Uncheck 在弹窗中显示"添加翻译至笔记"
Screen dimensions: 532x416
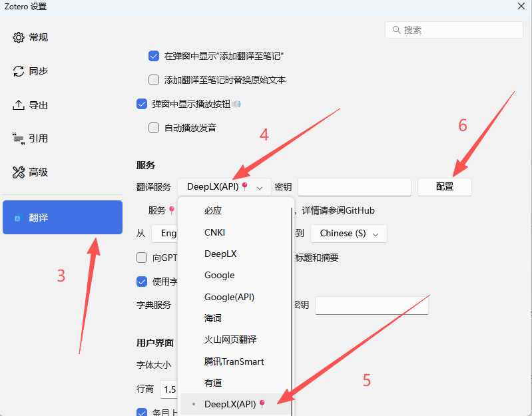click(x=154, y=56)
